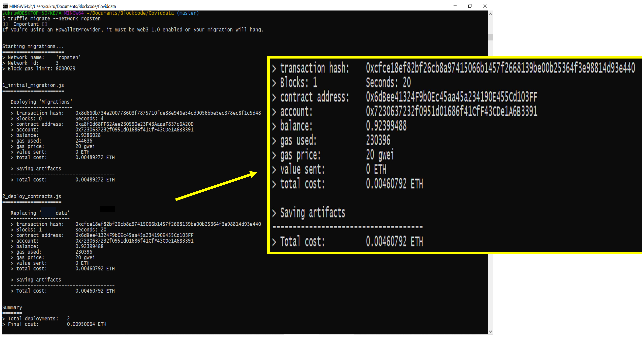Click the window title path text
Image resolution: width=644 pixels, height=338 pixels.
(62, 6)
